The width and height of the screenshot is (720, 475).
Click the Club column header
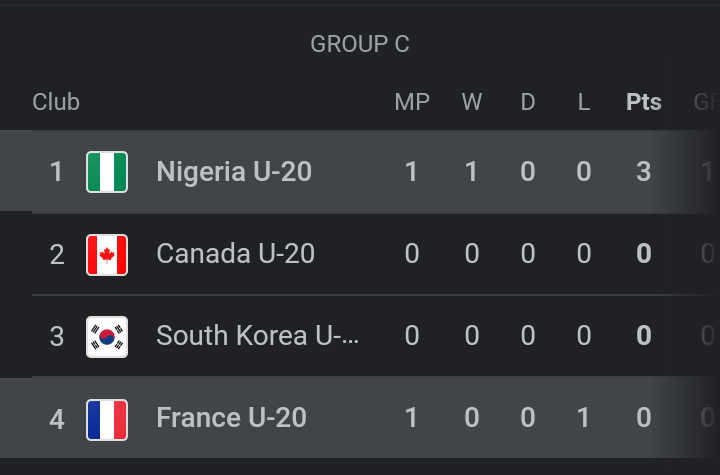[56, 102]
